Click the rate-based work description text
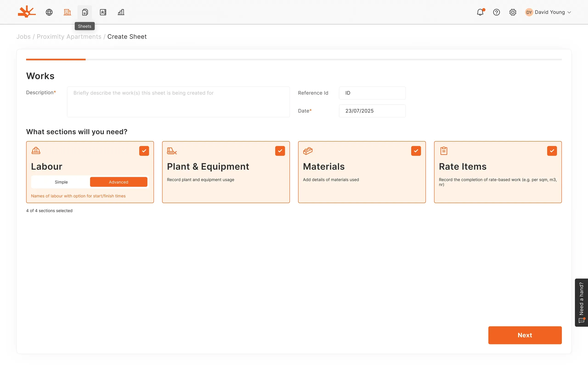This screenshot has width=588, height=385. click(x=498, y=182)
